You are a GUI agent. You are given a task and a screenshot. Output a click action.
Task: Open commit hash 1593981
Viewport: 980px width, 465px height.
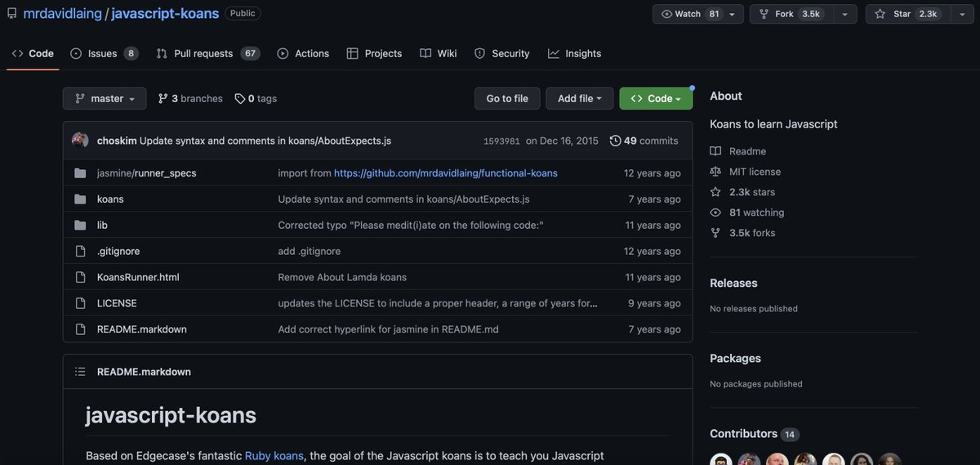501,141
